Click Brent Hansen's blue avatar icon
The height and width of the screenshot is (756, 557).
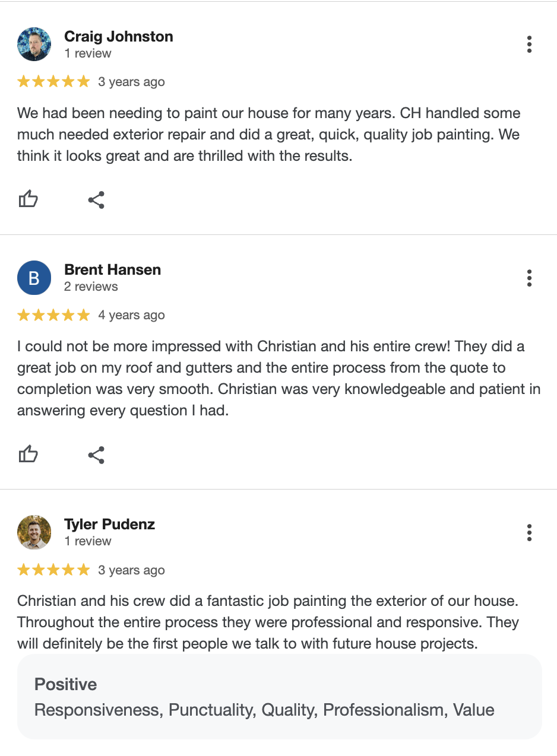pyautogui.click(x=34, y=278)
